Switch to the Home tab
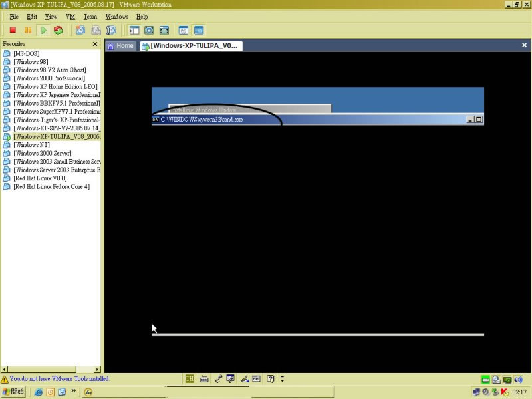Screen dimensions: 532x399 pos(121,46)
